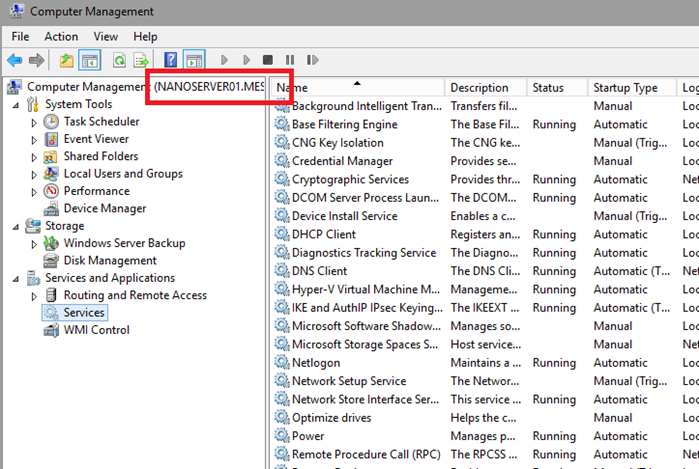Select Services node in the tree
The width and height of the screenshot is (699, 469).
click(84, 313)
